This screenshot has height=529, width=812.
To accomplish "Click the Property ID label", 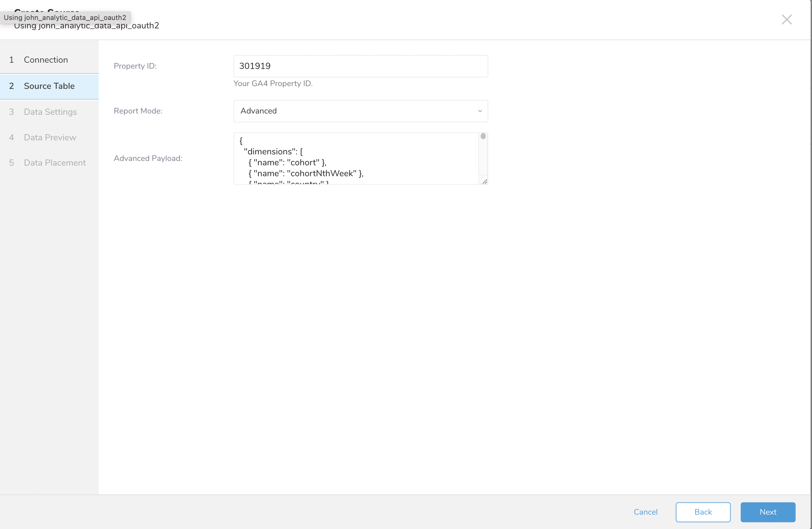I will (135, 66).
